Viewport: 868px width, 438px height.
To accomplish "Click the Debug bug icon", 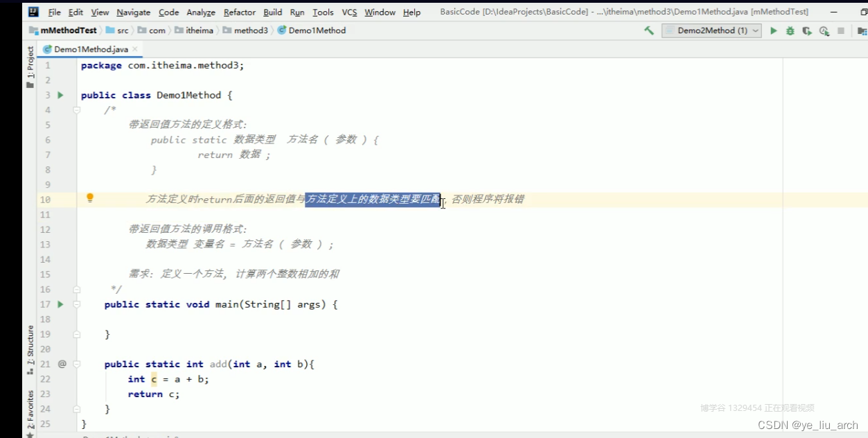I will 790,30.
